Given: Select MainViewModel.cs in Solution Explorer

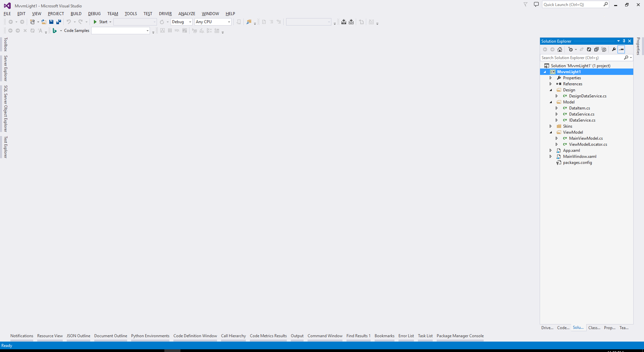Looking at the screenshot, I should 586,138.
